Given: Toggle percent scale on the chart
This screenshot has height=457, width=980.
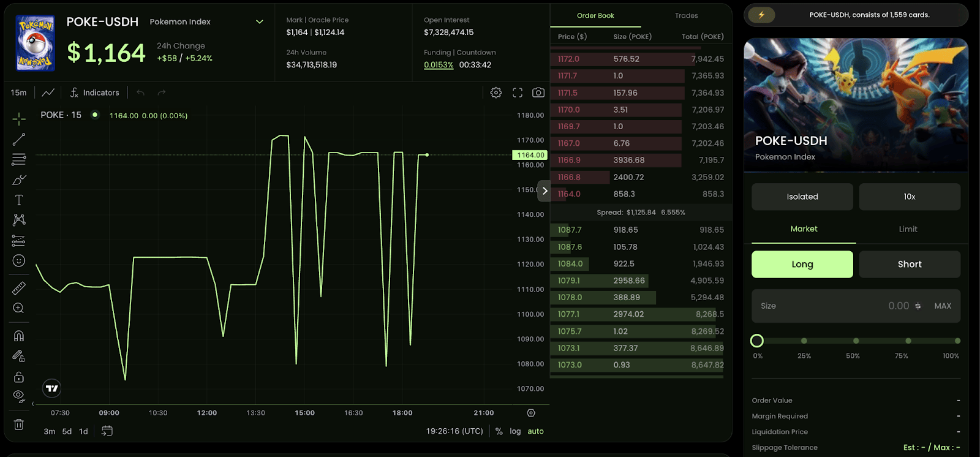Looking at the screenshot, I should [499, 431].
